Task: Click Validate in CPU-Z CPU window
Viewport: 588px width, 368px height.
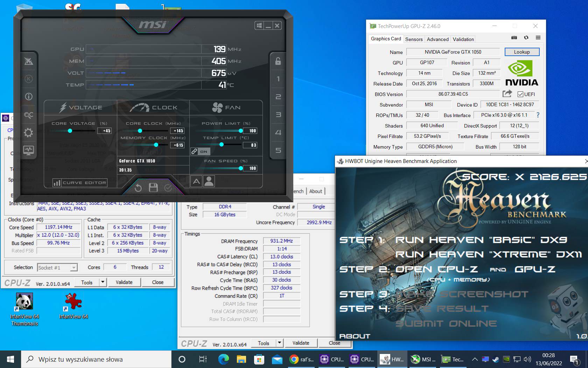Action: click(124, 282)
